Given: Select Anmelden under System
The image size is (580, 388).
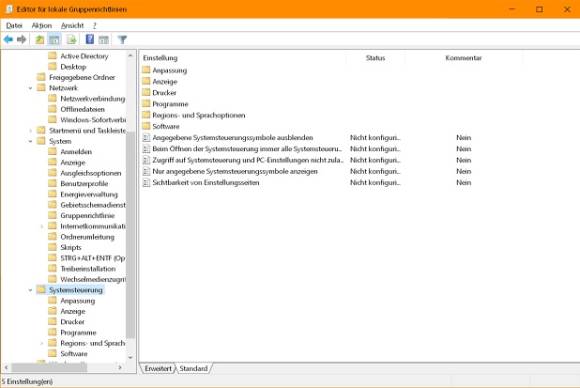Looking at the screenshot, I should coord(76,152).
